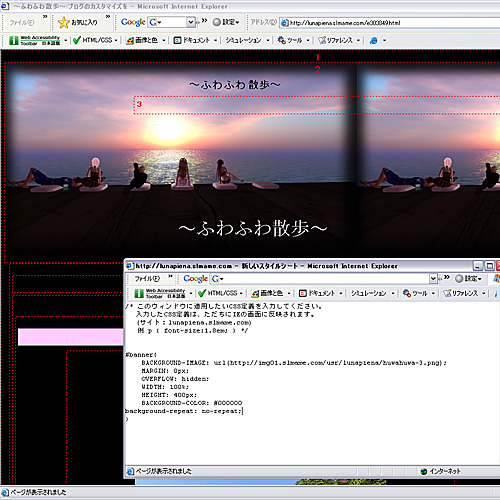
Task: Click IE icon in main window title bar
Action: (x=5, y=6)
